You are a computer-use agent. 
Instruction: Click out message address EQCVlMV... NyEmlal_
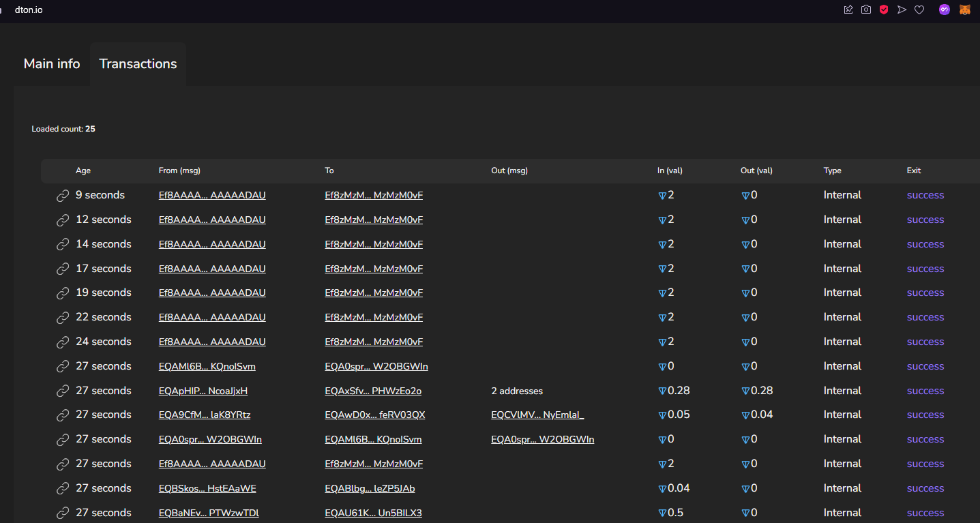[x=537, y=415]
